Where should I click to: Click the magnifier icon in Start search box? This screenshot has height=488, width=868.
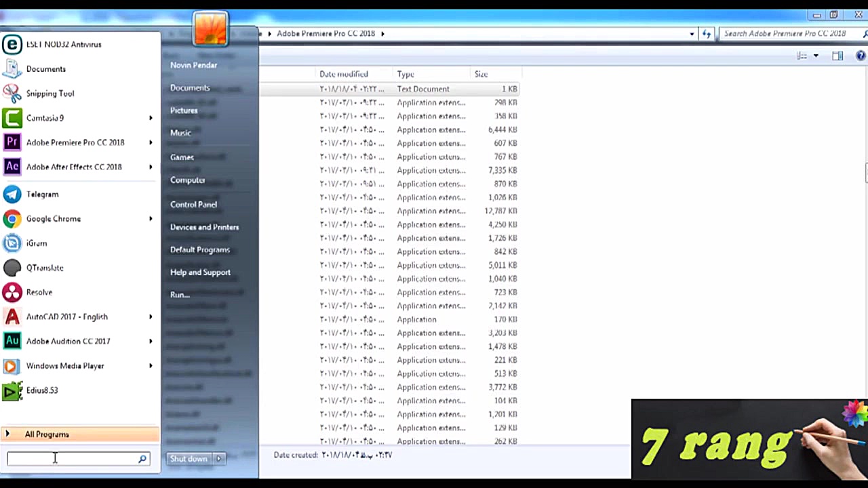tap(142, 459)
